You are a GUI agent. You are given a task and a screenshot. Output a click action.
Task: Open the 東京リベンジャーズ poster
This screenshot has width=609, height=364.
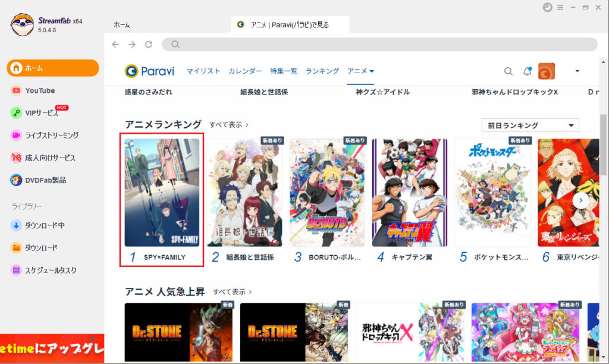point(569,193)
